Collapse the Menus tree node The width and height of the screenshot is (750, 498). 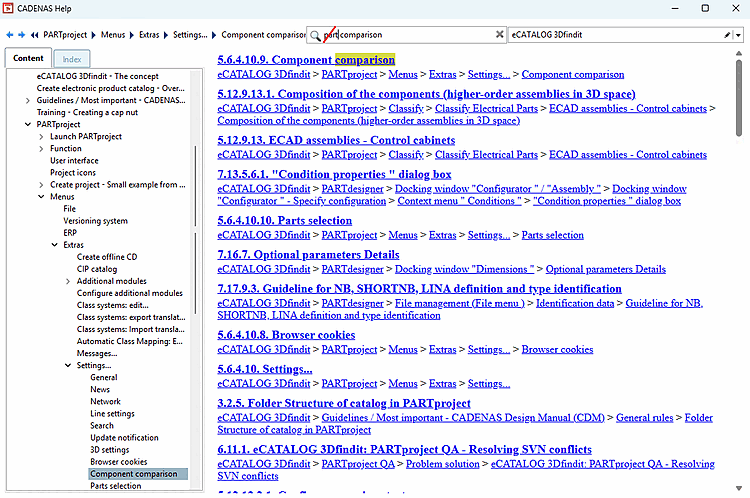click(41, 197)
